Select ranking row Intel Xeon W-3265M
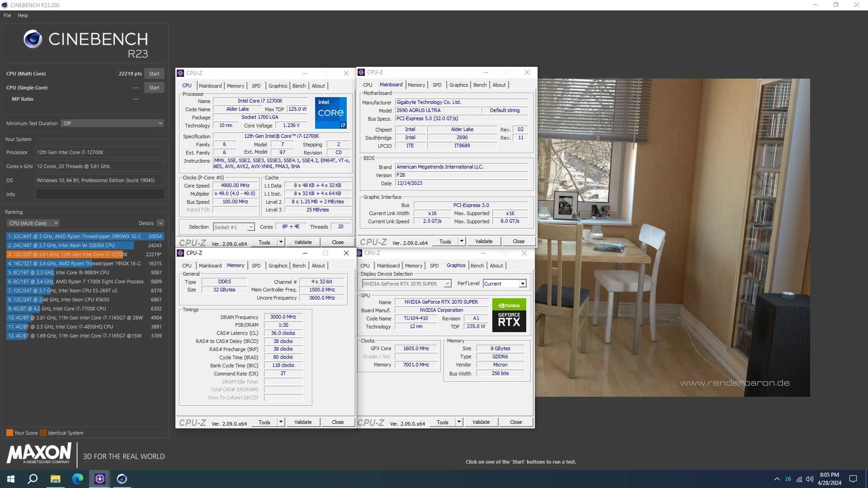Image resolution: width=868 pixels, height=488 pixels. [x=85, y=245]
